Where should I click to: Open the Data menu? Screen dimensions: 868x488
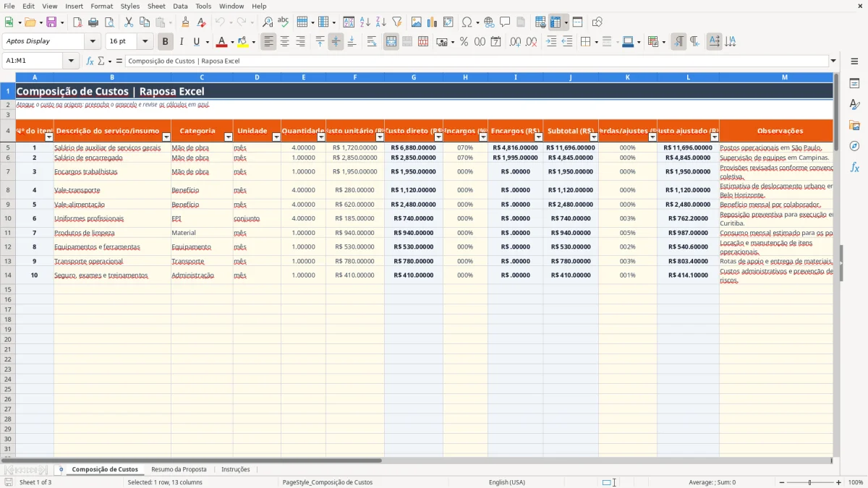180,6
